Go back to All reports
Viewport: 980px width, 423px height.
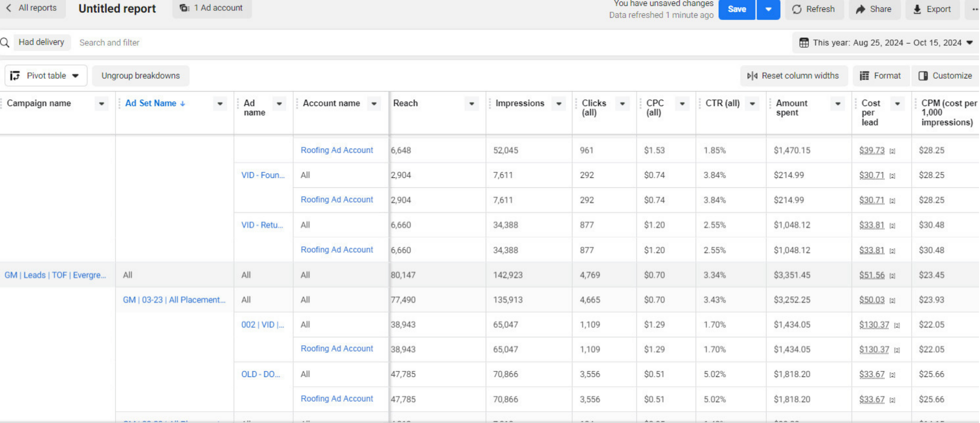click(32, 8)
